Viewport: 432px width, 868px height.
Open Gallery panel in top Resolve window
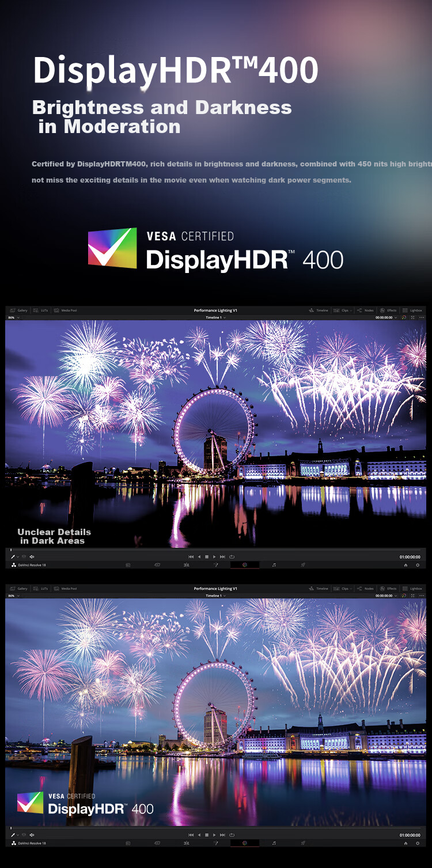19,310
